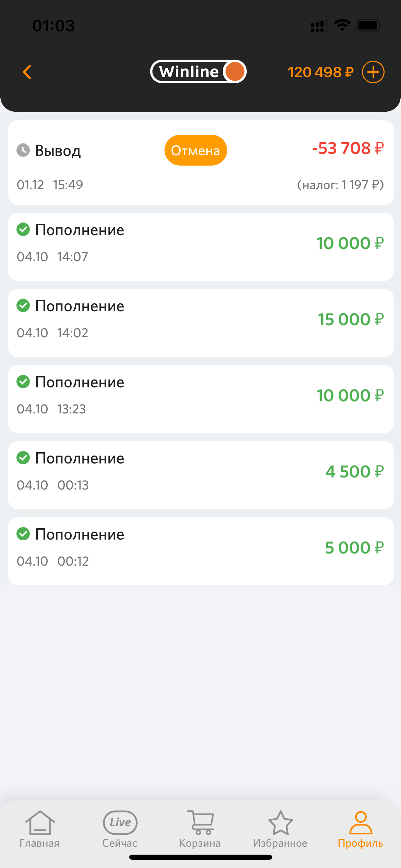
Task: Open the 15 000 ₽ Пополнение entry
Action: [201, 323]
